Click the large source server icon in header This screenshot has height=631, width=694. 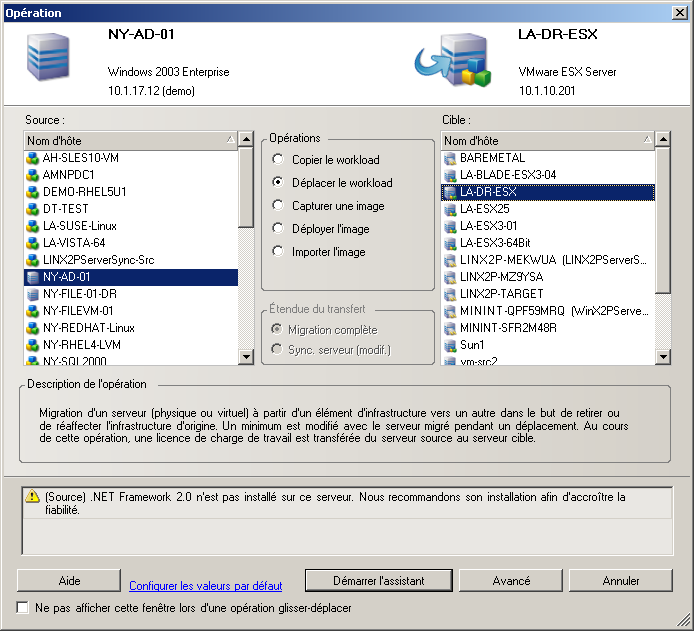coord(48,57)
